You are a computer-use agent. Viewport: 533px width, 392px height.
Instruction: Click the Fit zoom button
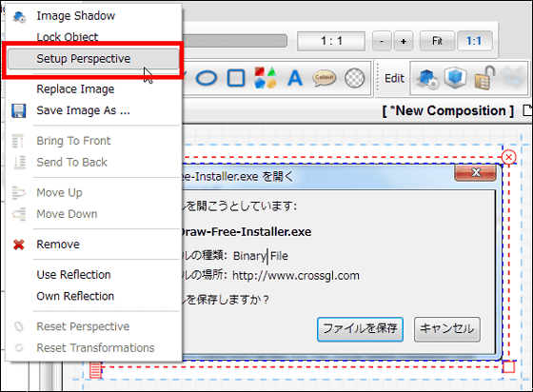437,41
